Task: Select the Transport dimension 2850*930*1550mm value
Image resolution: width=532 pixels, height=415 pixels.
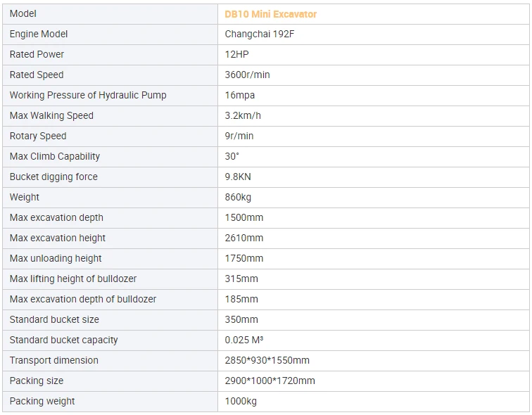Action: (267, 360)
